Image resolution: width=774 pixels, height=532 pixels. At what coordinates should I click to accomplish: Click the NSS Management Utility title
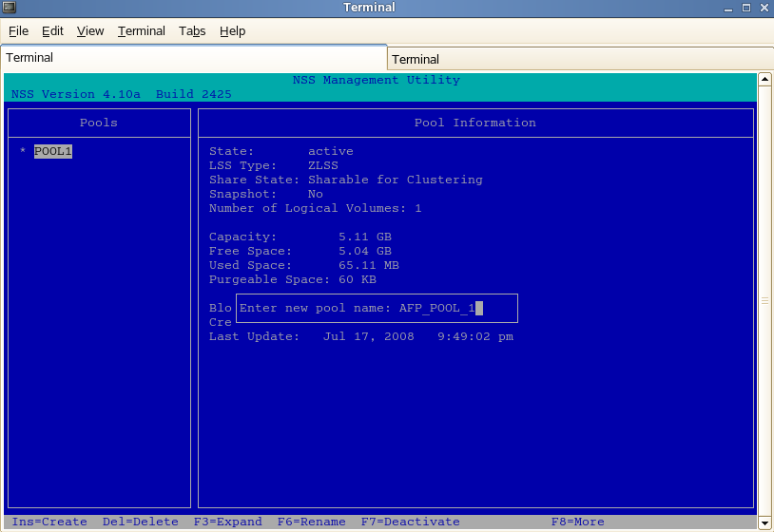coord(377,80)
